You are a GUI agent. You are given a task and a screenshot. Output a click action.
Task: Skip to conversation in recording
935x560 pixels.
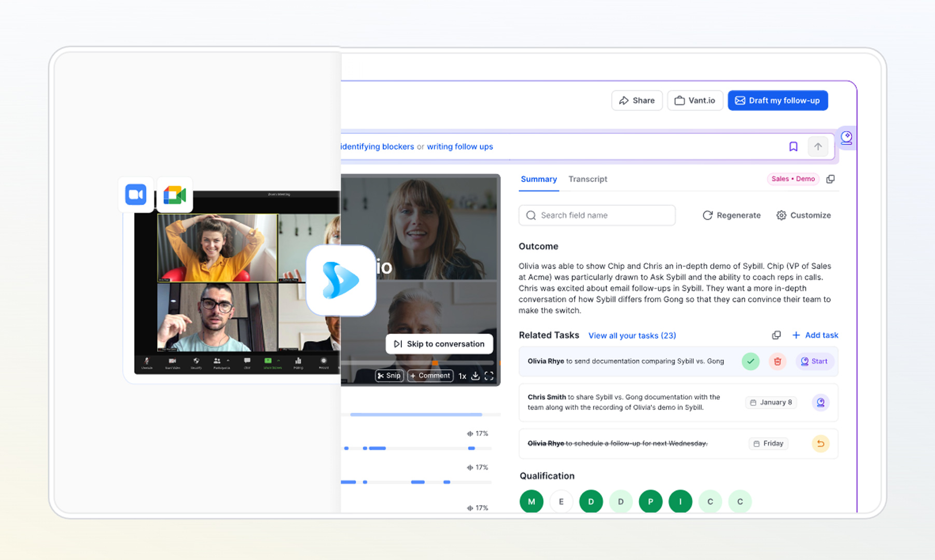[439, 344]
